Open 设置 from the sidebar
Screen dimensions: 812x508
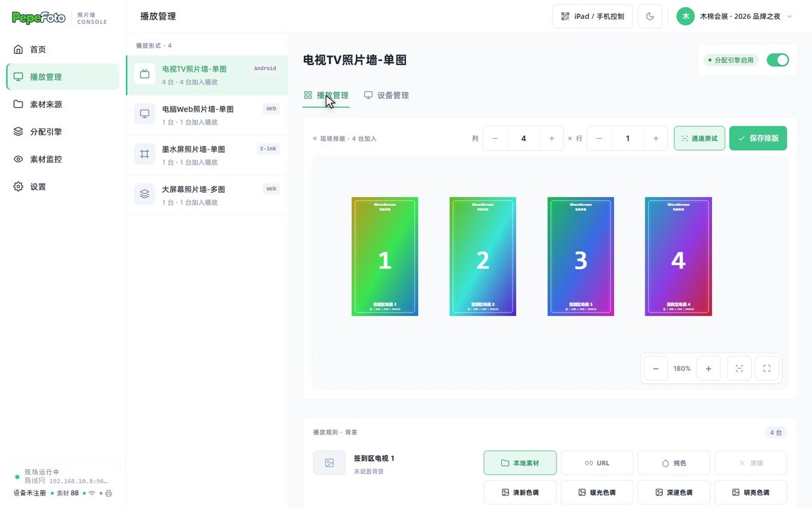coord(63,186)
